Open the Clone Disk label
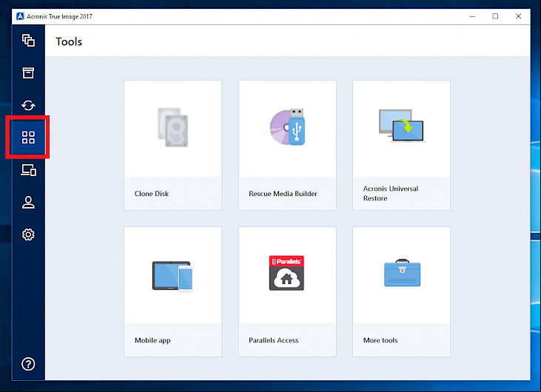This screenshot has height=392, width=541. coord(152,194)
